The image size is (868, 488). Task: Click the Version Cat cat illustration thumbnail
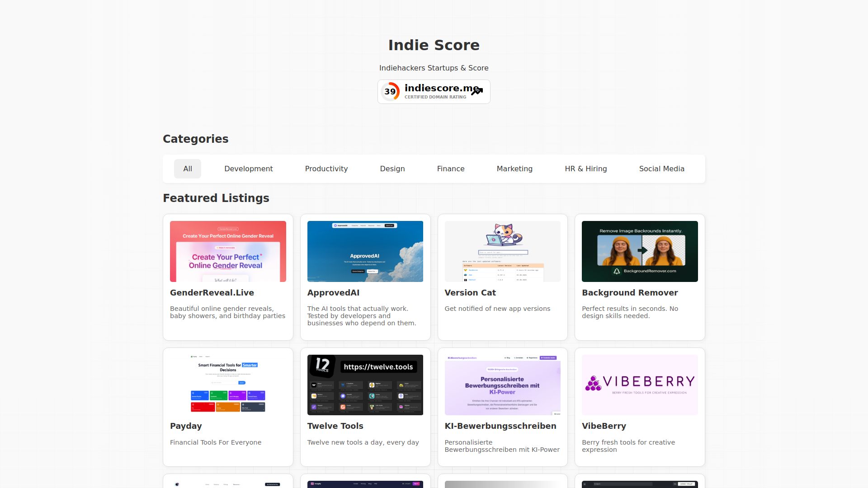502,251
